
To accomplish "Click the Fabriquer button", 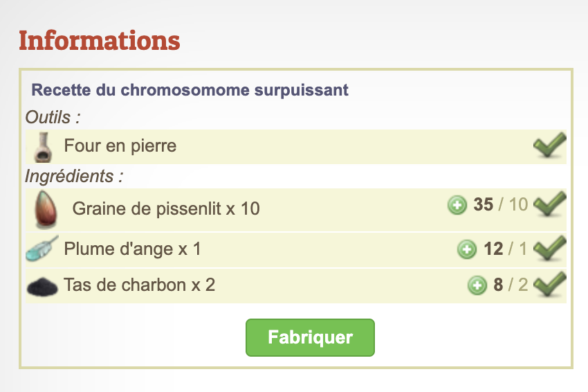I will coord(310,337).
